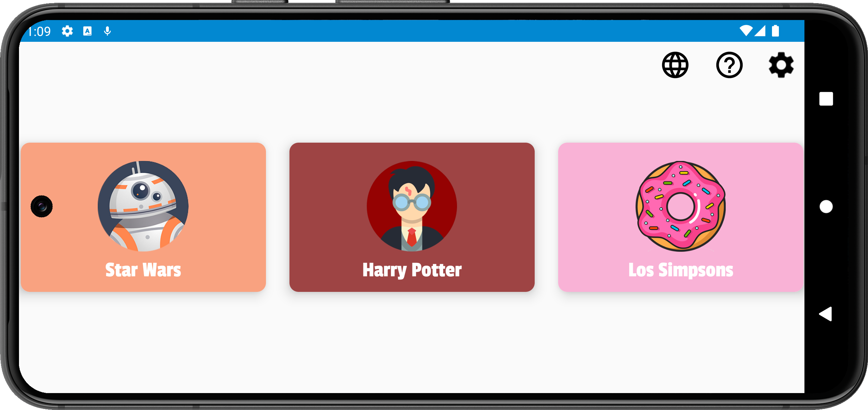Click the Harry Potter wizard avatar
The image size is (868, 410).
click(x=412, y=206)
